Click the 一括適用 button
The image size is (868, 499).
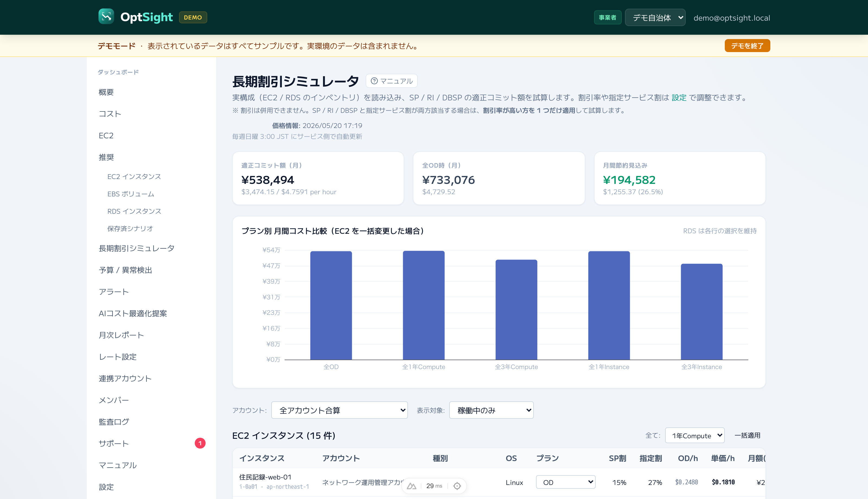coord(747,435)
